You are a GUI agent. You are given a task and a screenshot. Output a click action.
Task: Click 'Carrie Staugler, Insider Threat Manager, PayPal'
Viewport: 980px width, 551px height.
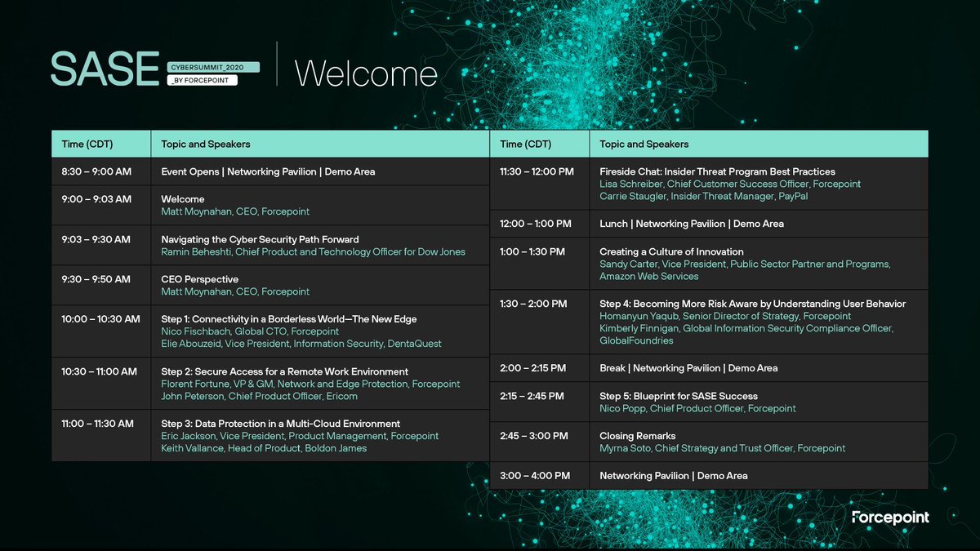pos(704,196)
